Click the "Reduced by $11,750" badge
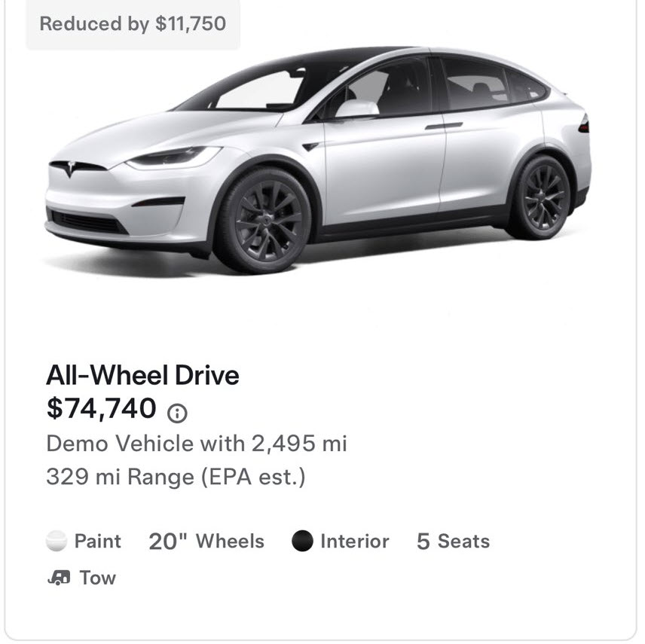The height and width of the screenshot is (644, 645). click(x=133, y=24)
